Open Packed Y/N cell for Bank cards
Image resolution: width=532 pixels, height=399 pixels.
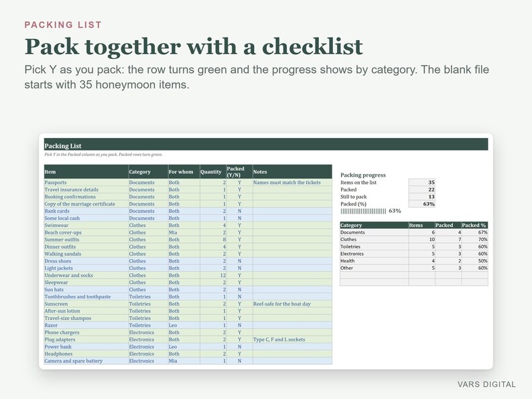(x=240, y=211)
